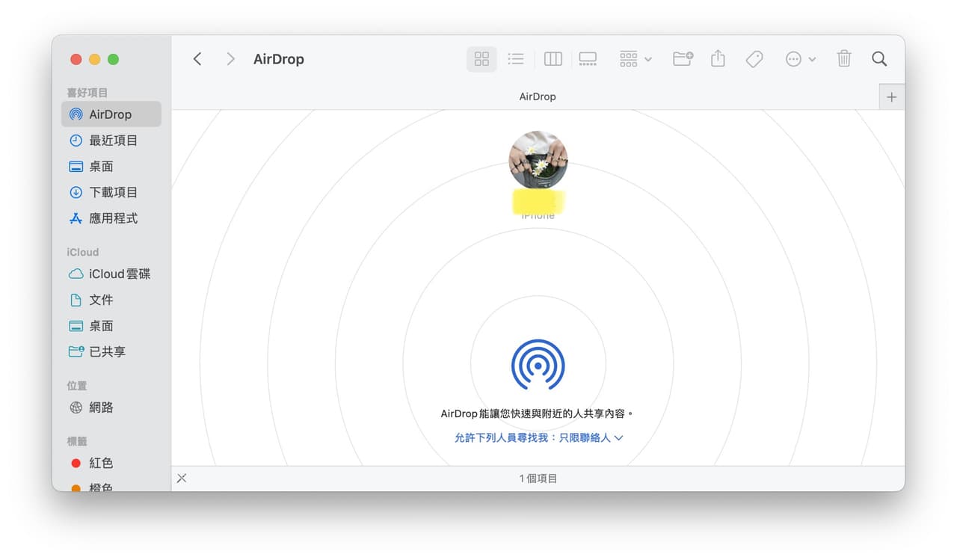The width and height of the screenshot is (957, 560).
Task: Expand the More actions ellipsis menu
Action: 800,58
